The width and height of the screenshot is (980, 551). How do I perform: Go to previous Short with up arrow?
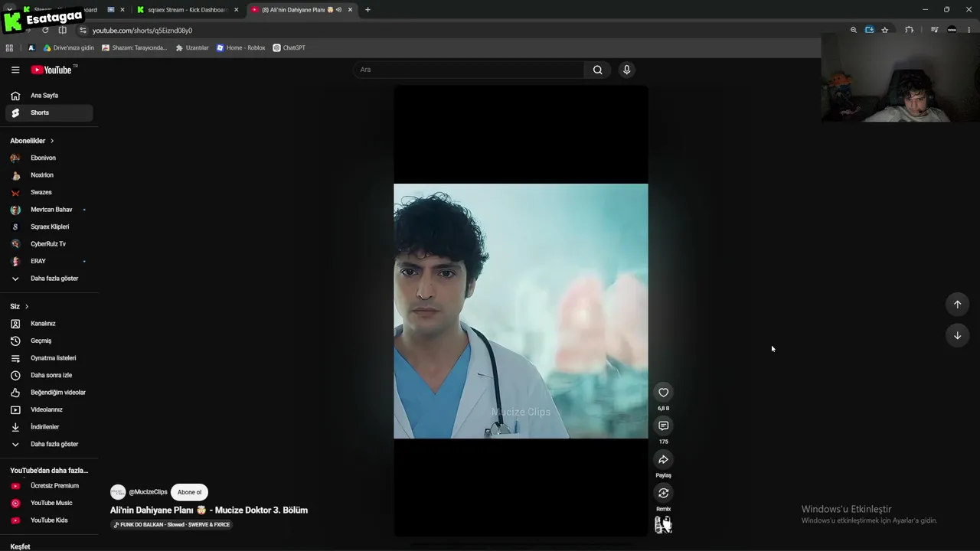[957, 305]
